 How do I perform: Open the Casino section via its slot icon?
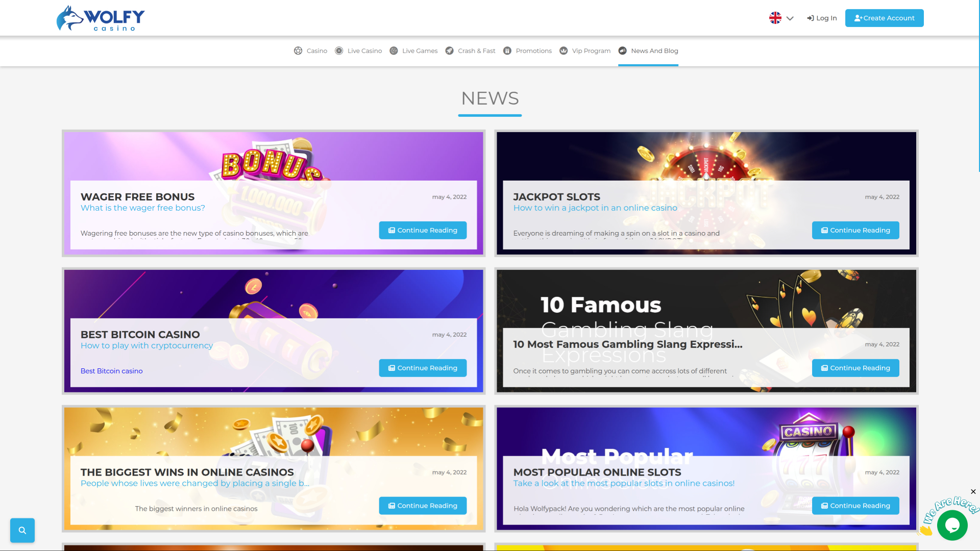coord(299,51)
